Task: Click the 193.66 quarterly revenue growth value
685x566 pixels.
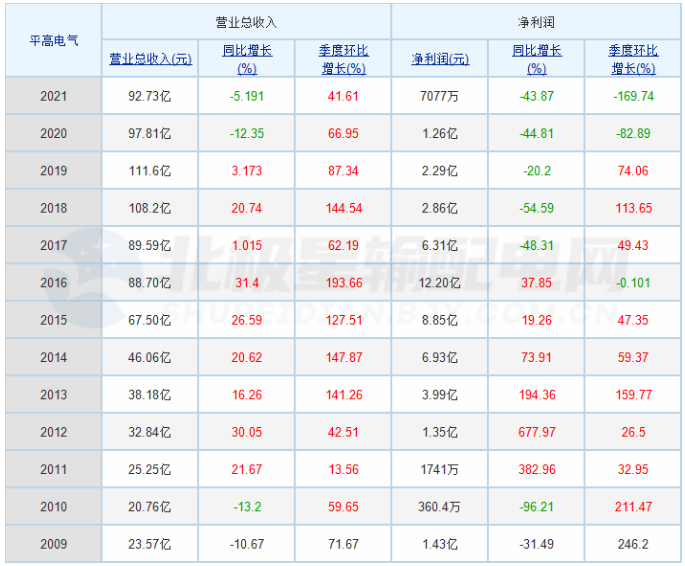Action: pyautogui.click(x=342, y=283)
